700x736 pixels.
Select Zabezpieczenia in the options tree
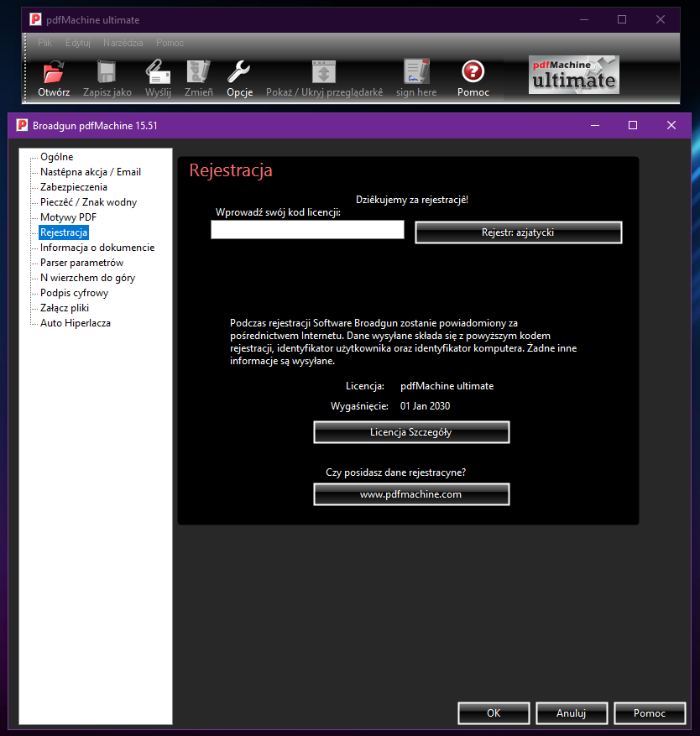(x=74, y=187)
